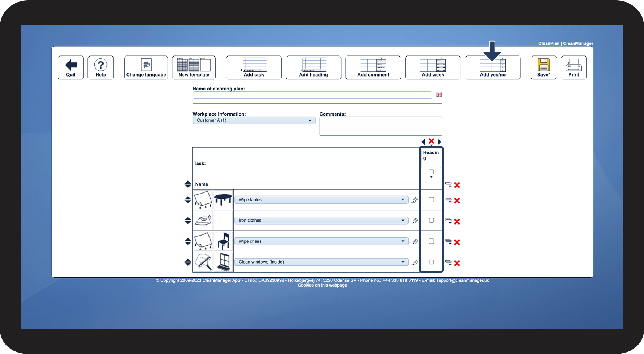Edit Iron clothes task with pencil icon
644x354 pixels.
click(415, 221)
